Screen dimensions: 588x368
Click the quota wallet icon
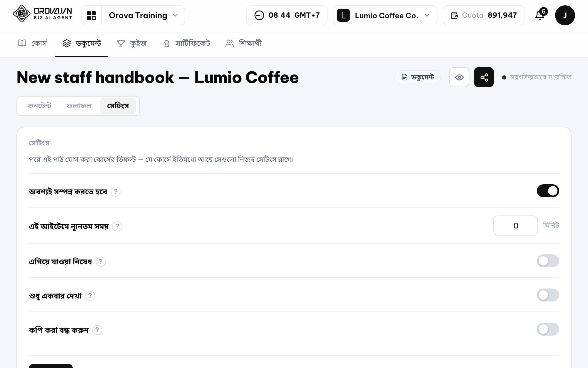coord(454,16)
